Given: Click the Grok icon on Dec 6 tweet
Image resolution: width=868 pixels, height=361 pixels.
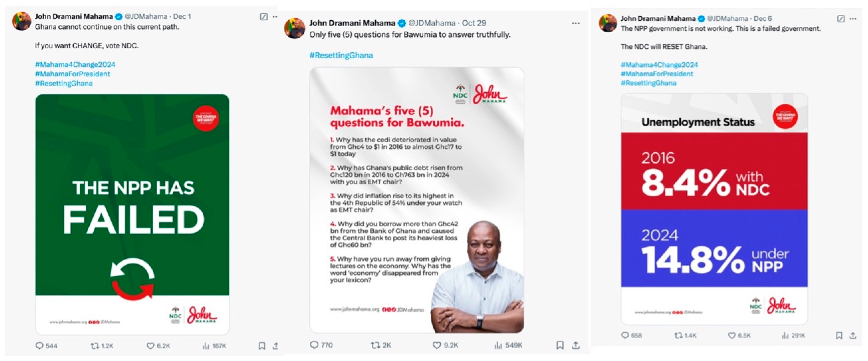Looking at the screenshot, I should point(841,19).
